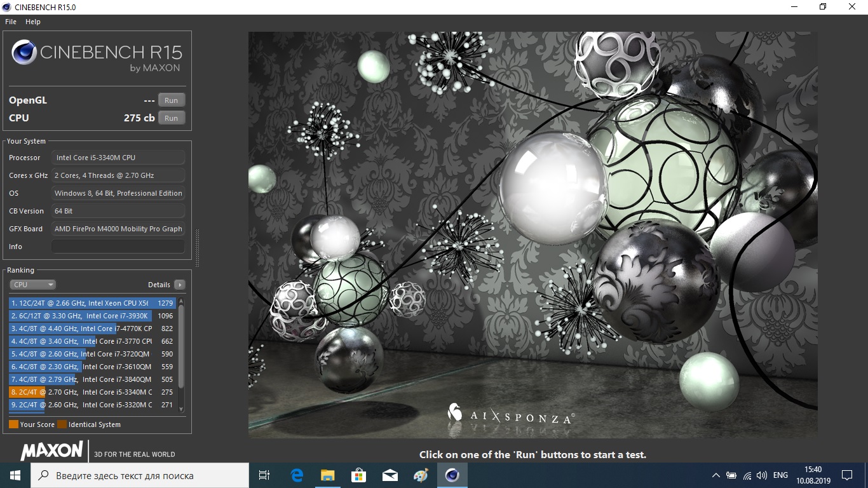The image size is (868, 488).
Task: Open Task View on taskbar
Action: tap(264, 475)
